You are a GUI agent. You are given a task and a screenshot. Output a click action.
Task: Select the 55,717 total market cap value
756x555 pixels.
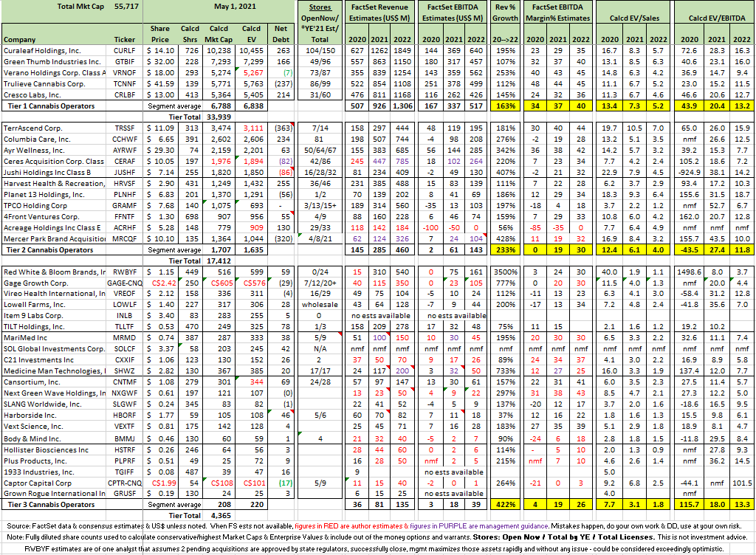(126, 7)
